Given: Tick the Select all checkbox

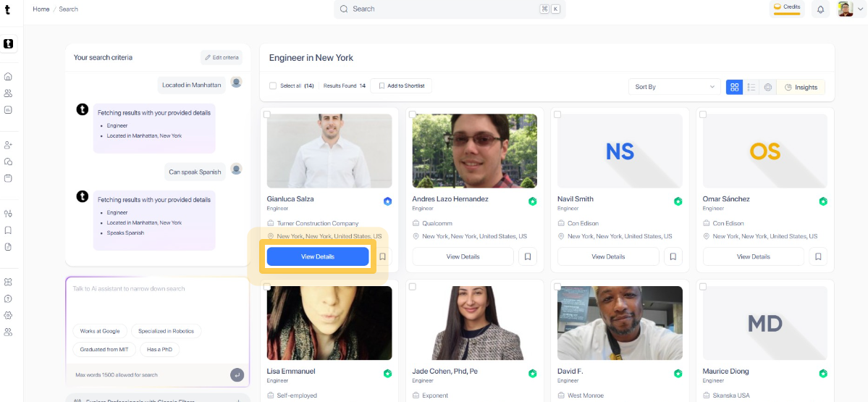Looking at the screenshot, I should pyautogui.click(x=272, y=85).
